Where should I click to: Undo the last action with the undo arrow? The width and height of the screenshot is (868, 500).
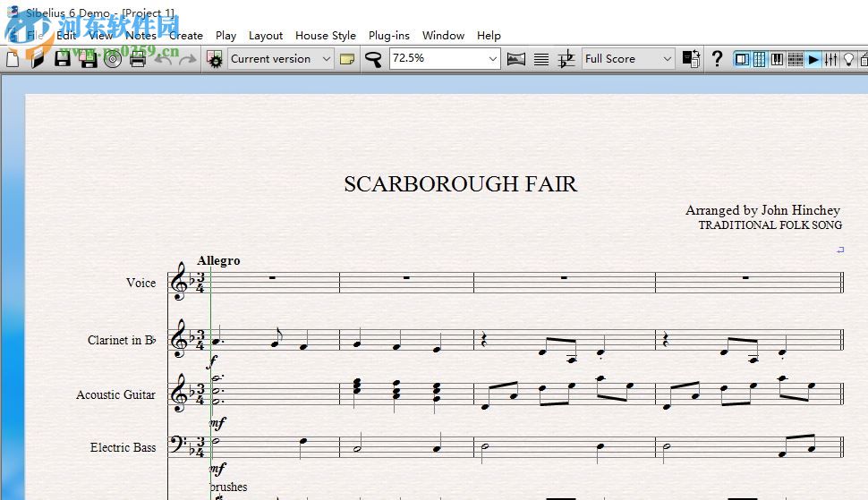[163, 59]
